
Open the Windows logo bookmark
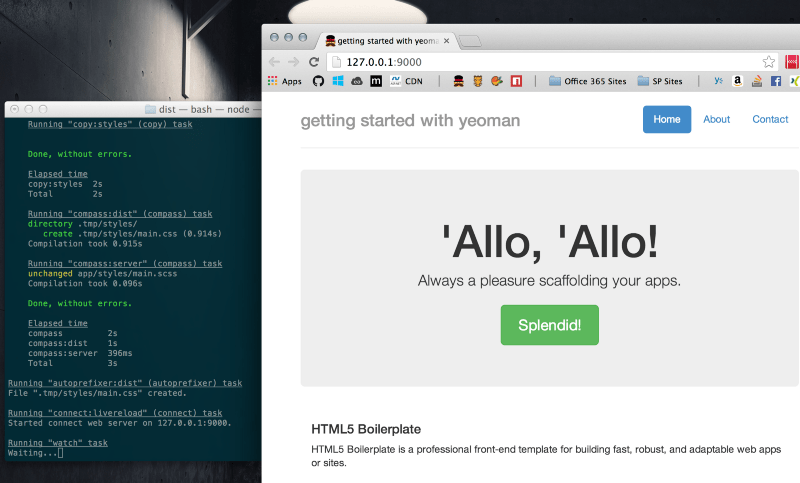pos(338,81)
